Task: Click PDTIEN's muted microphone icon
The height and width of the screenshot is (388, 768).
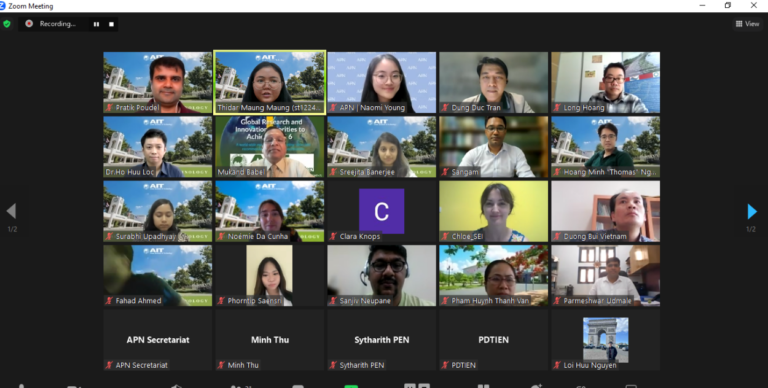Action: click(x=445, y=365)
